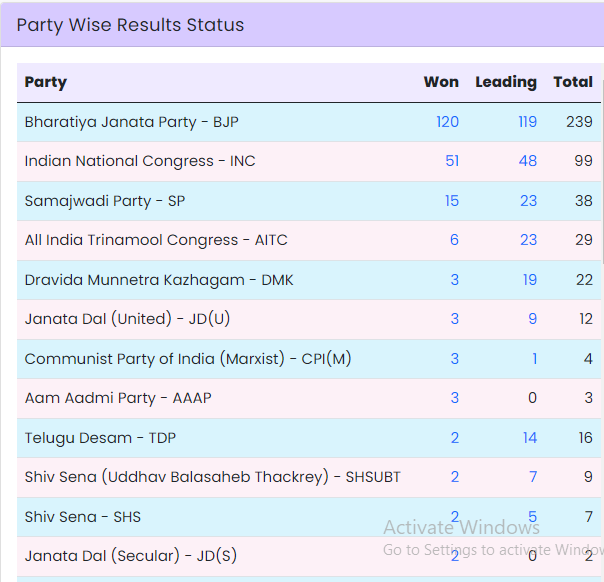Click AITC won count 6
Image resolution: width=604 pixels, height=582 pixels.
[454, 240]
